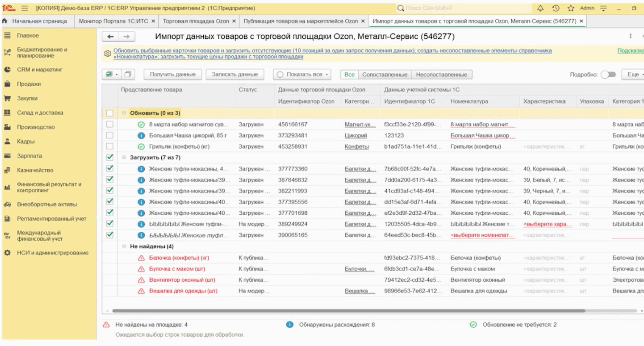Open CRM и маркетинг icon
Viewport: 644px width, 346px height.
(7, 69)
